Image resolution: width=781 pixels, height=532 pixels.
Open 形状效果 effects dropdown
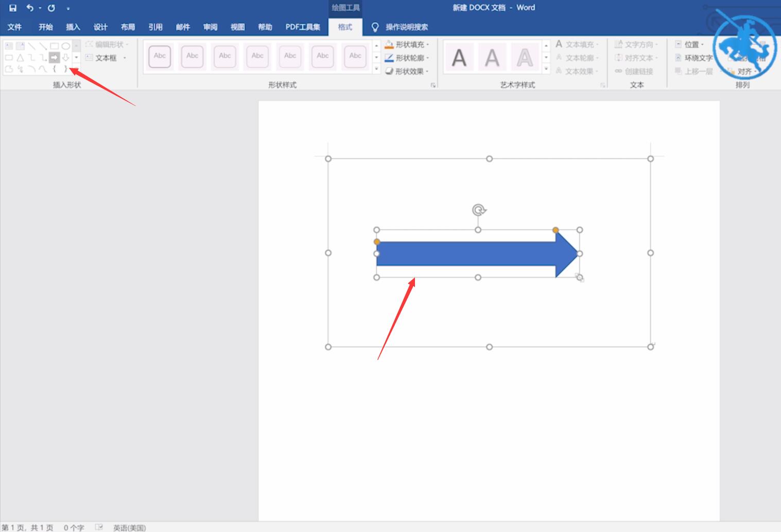coord(407,72)
